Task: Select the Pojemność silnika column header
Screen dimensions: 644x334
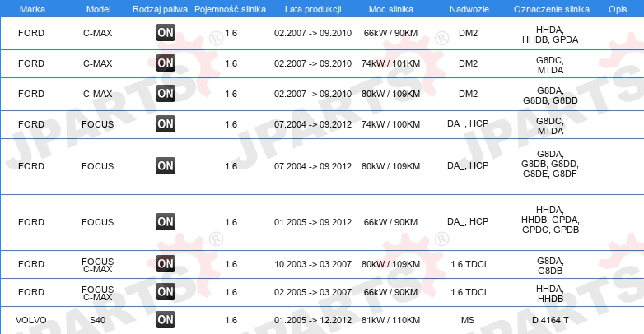Action: click(x=230, y=9)
